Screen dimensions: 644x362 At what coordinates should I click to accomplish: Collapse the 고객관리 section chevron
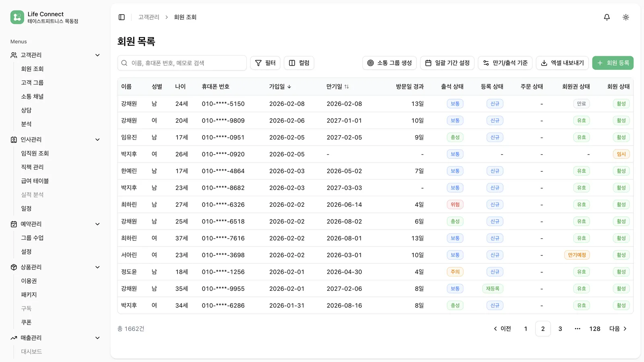(97, 55)
